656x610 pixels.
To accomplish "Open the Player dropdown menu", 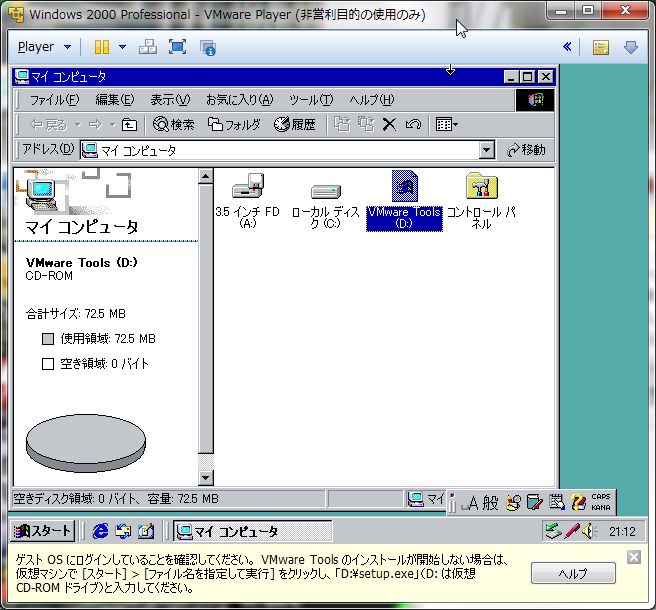I will pos(44,47).
